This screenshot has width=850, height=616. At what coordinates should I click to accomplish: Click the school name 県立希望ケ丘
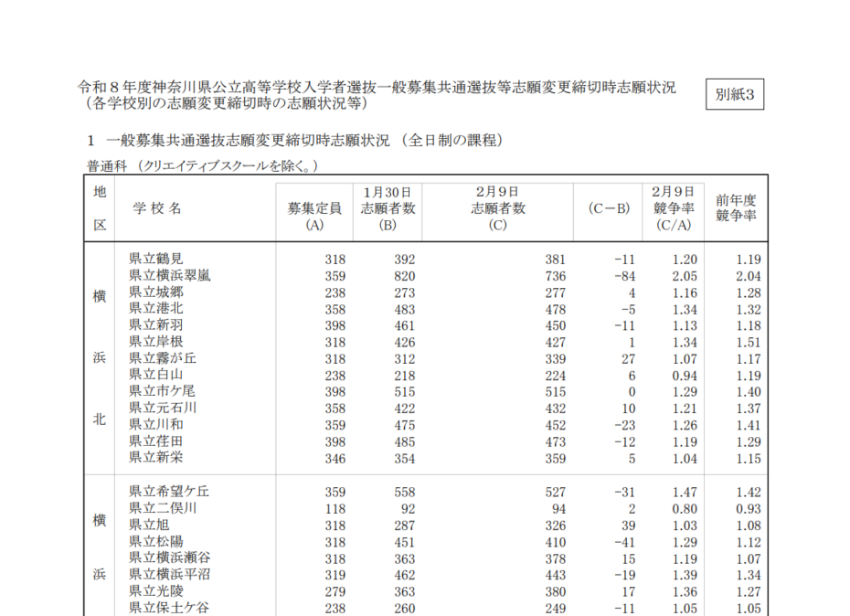click(x=170, y=492)
